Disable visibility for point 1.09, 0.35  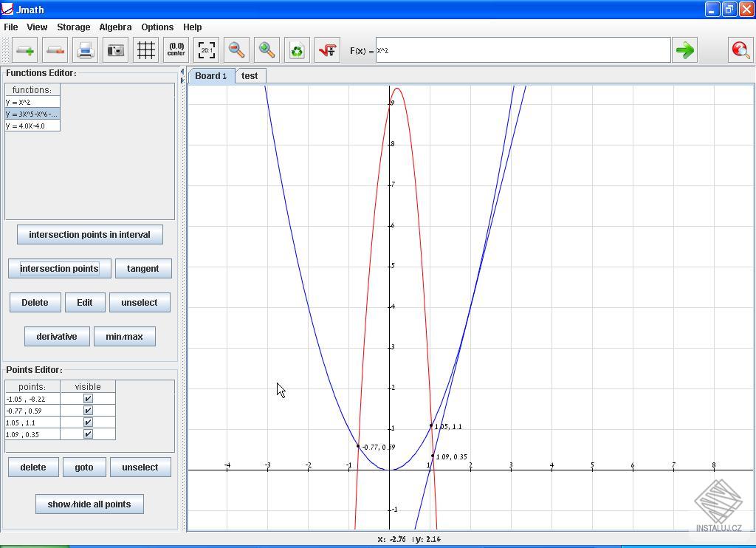pyautogui.click(x=87, y=434)
